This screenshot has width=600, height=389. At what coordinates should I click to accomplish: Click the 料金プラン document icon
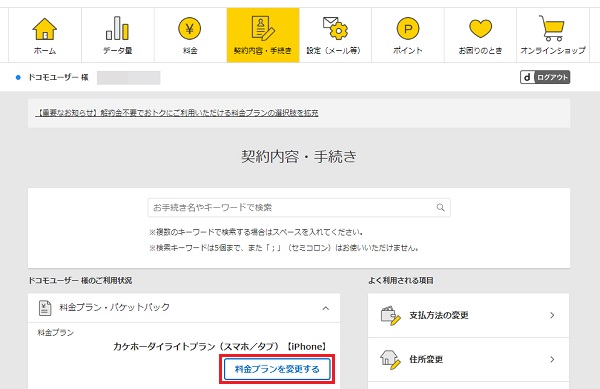(45, 308)
